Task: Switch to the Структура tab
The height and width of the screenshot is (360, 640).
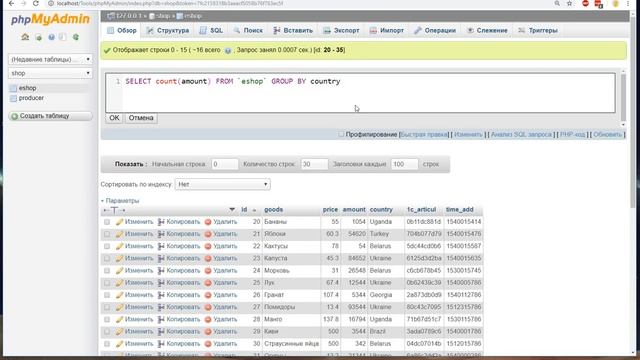Action: point(168,31)
